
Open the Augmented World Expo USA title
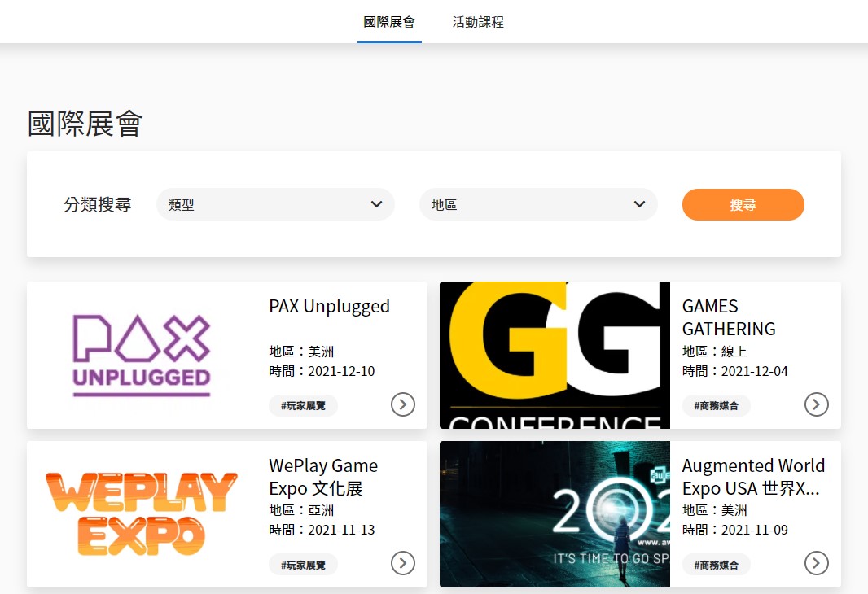coord(753,477)
